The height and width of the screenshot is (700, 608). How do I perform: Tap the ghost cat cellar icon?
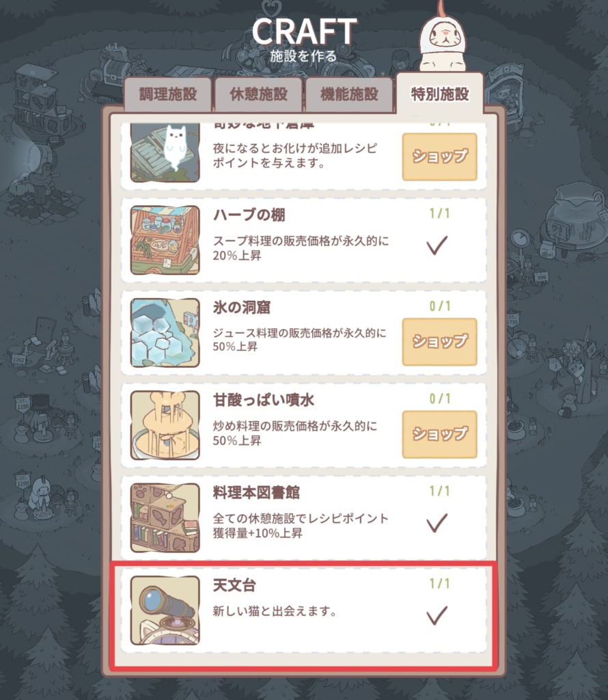pos(165,152)
